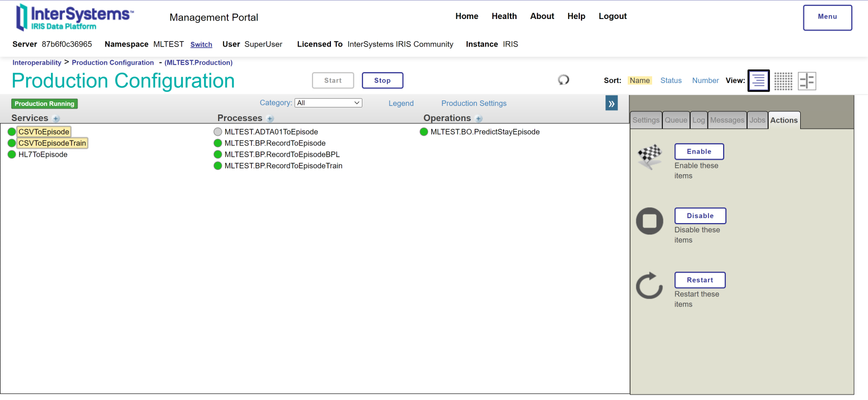This screenshot has width=868, height=400.
Task: Add new service with plus icon
Action: 56,119
